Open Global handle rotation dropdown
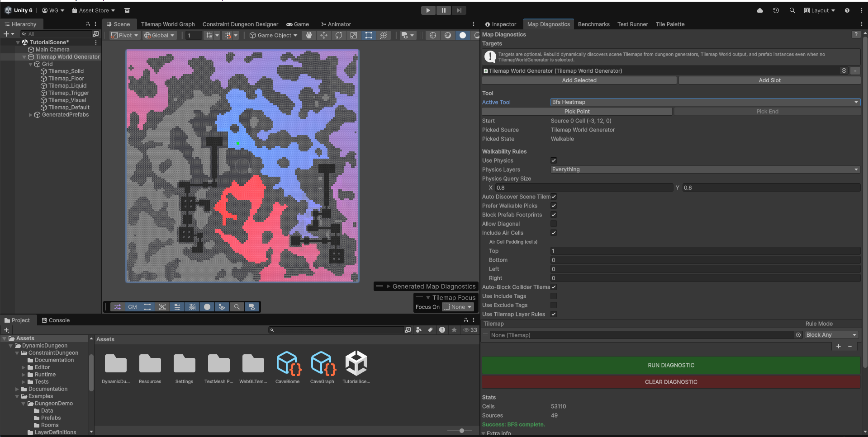The width and height of the screenshot is (868, 437). pyautogui.click(x=159, y=35)
